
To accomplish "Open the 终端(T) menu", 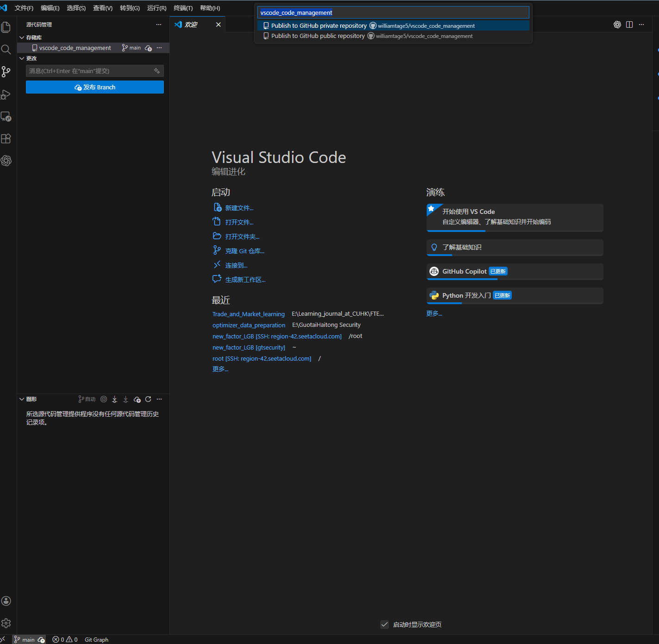I will pos(183,8).
